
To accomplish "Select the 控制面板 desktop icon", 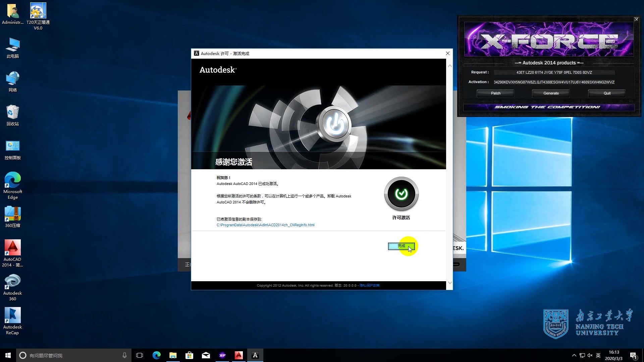I will tap(13, 150).
